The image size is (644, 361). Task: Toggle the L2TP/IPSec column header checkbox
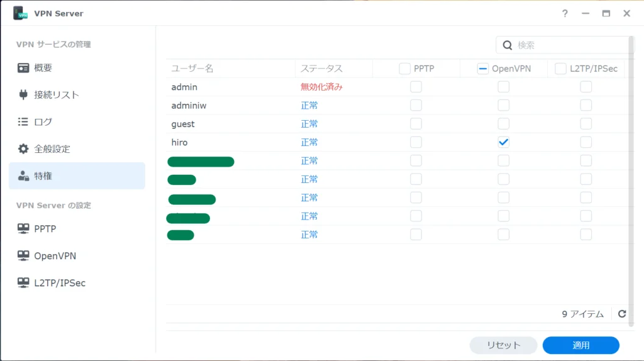[560, 69]
